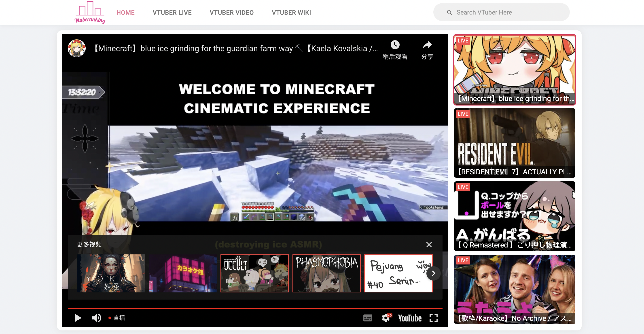Open the video settings gear

[x=386, y=318]
